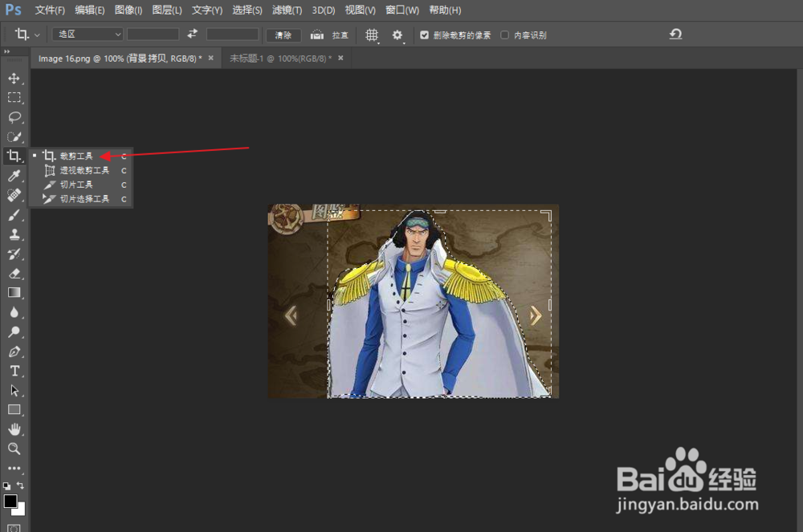The width and height of the screenshot is (803, 532).
Task: Select the Dodge tool
Action: [14, 332]
